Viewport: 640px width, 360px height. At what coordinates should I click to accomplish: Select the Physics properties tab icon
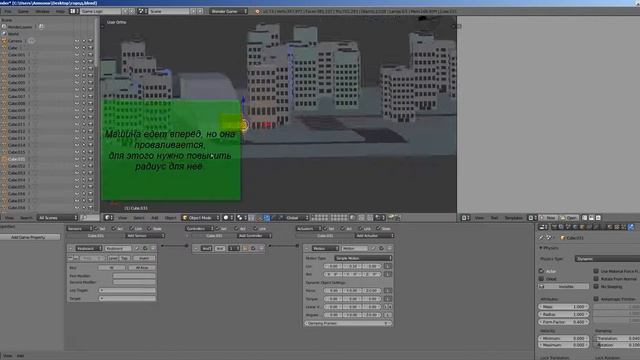[631, 227]
